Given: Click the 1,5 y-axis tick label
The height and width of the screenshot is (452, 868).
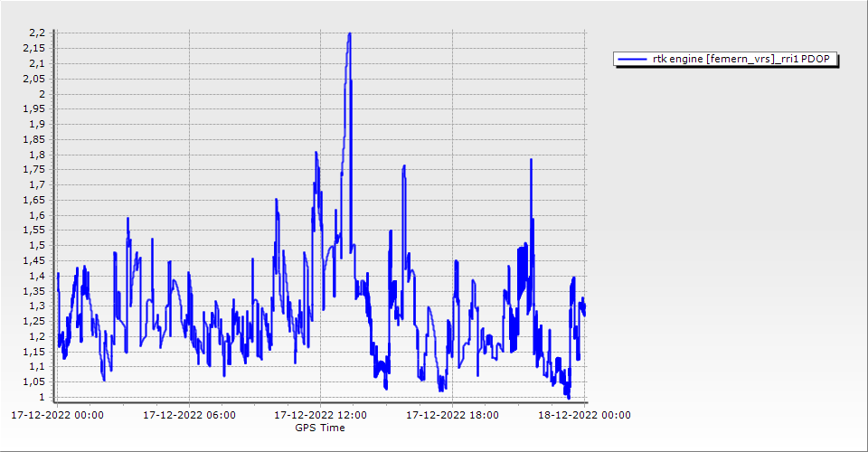Looking at the screenshot, I should (x=38, y=246).
